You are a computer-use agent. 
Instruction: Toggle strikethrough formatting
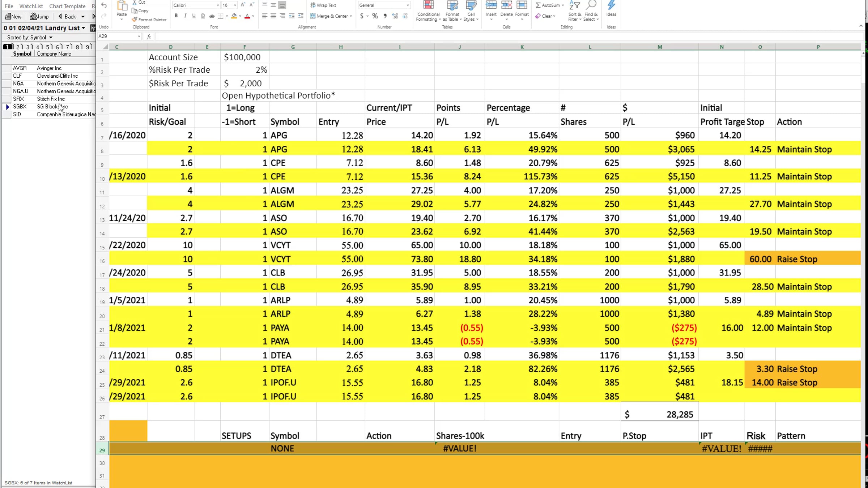(x=212, y=16)
